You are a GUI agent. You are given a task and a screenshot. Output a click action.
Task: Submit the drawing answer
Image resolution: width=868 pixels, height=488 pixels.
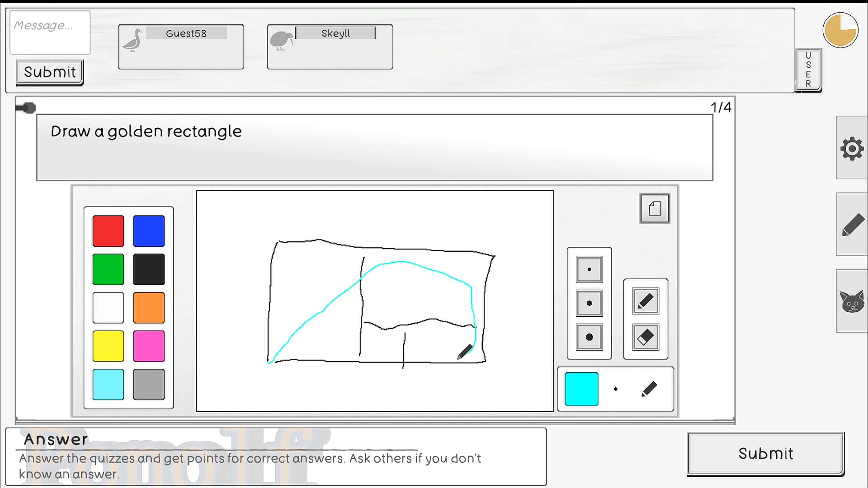point(765,453)
